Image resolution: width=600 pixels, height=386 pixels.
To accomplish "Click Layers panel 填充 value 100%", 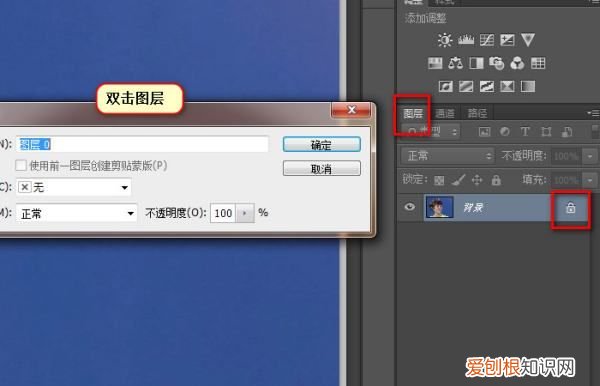I will tap(566, 180).
